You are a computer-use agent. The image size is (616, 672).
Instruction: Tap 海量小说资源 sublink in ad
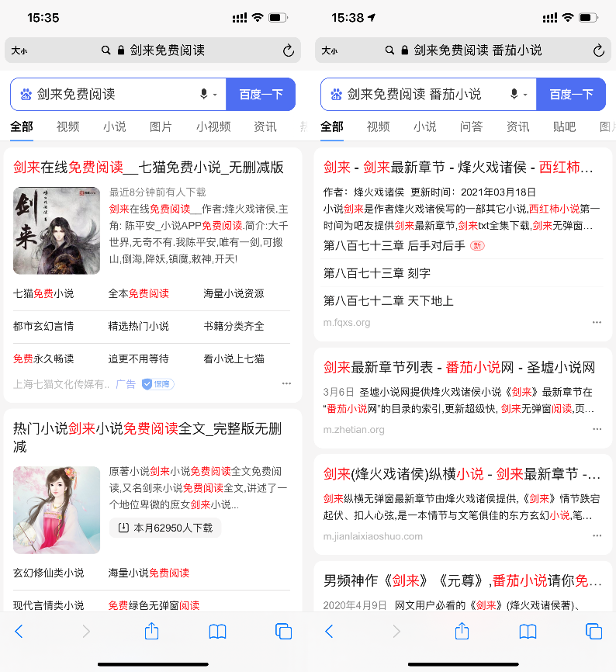pos(234,293)
